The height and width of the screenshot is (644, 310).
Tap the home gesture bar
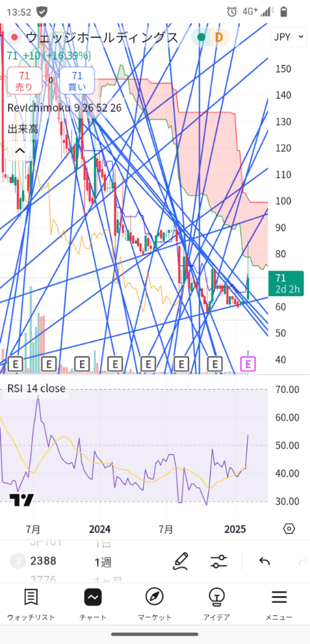(155, 634)
